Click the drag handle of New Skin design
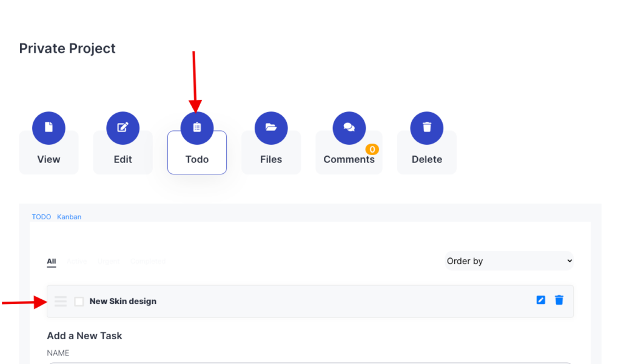Viewport: 621px width, 364px height. coord(61,301)
